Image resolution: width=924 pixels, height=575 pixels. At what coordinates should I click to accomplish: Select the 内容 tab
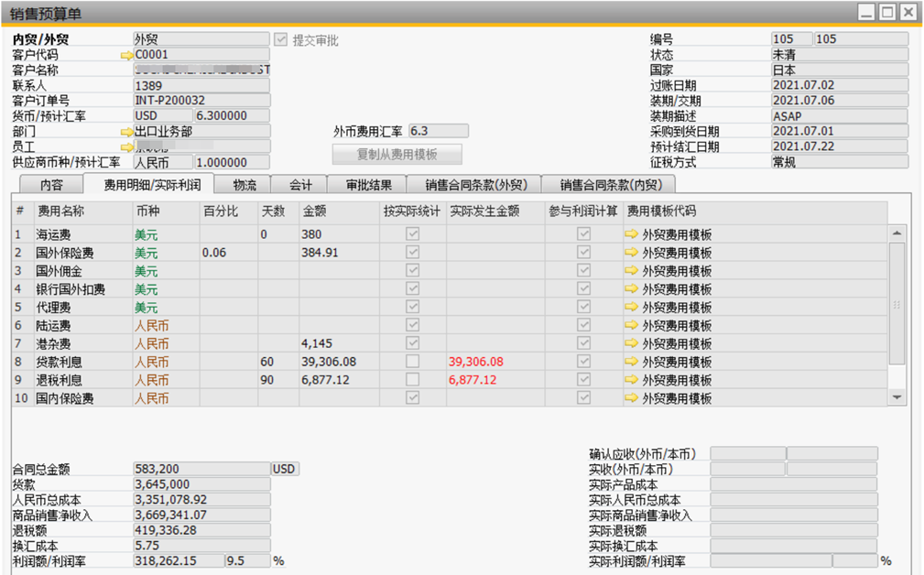click(x=51, y=185)
